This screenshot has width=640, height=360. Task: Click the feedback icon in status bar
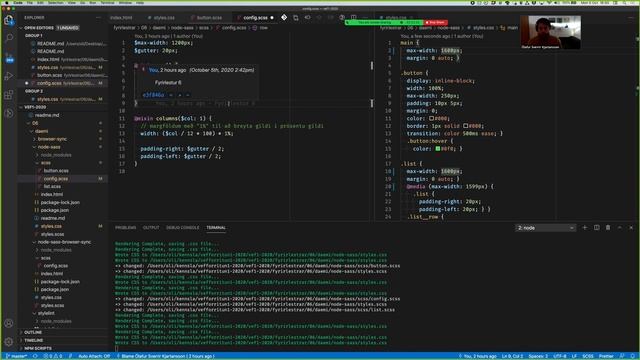[x=622, y=356]
